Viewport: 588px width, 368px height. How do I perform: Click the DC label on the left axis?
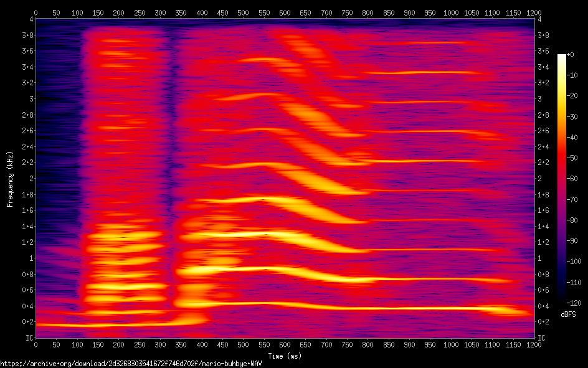(x=28, y=337)
